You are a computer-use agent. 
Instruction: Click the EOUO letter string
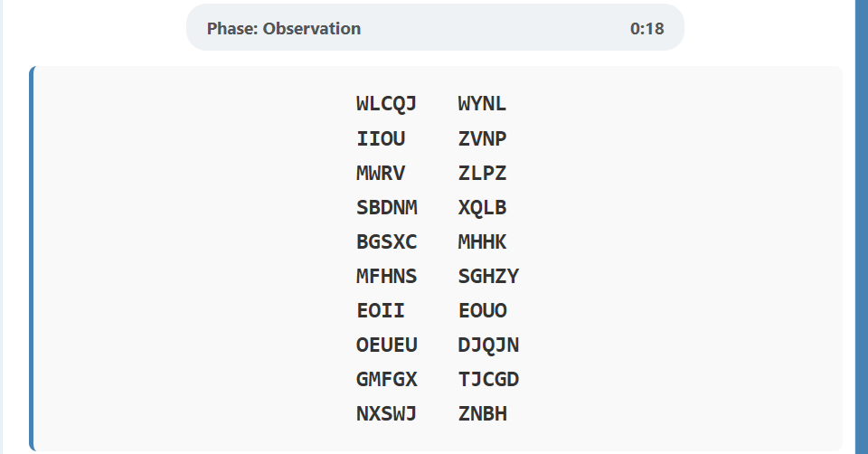482,311
